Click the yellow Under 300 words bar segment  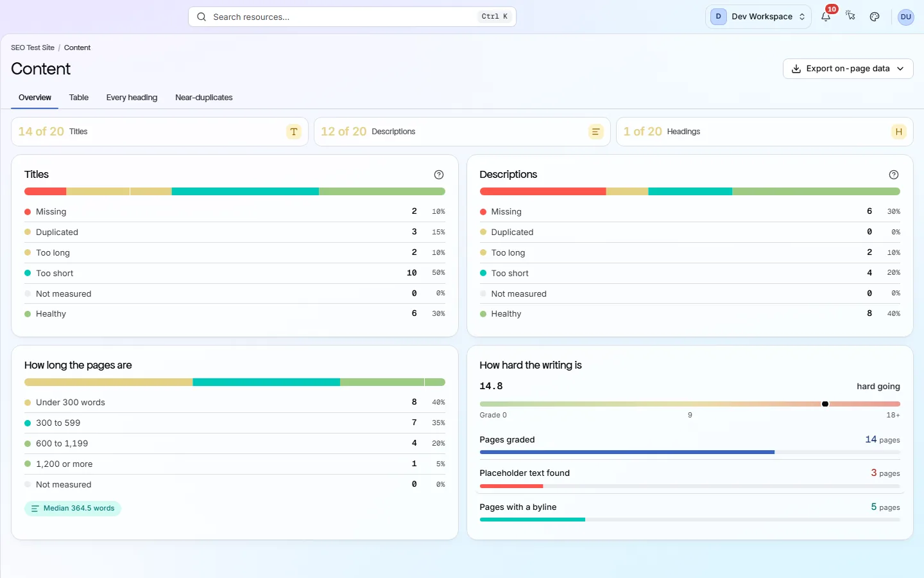(x=108, y=382)
